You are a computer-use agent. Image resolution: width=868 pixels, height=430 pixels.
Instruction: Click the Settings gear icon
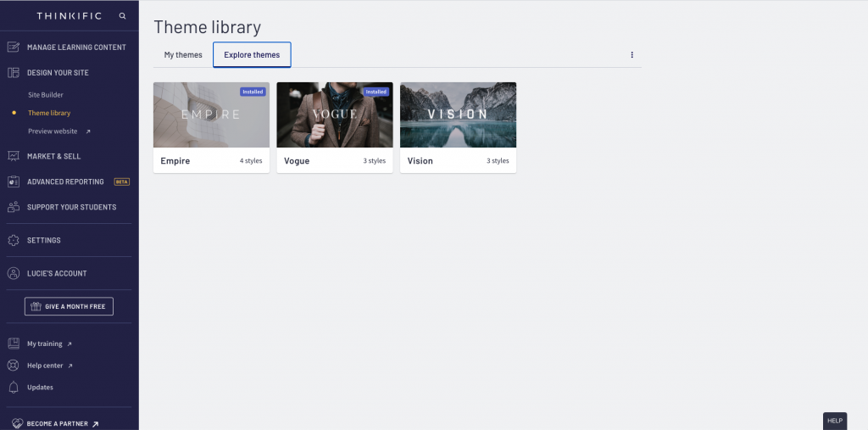click(x=14, y=241)
